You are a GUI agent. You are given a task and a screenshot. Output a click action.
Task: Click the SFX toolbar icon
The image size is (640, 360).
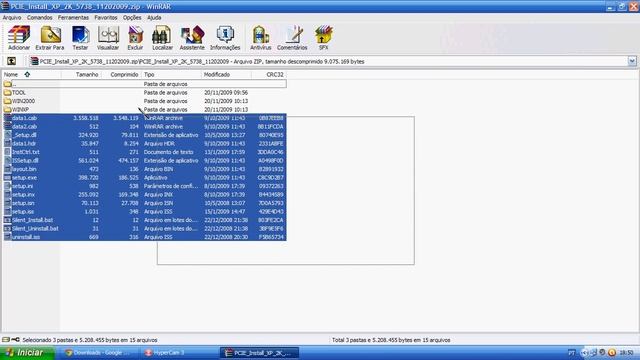click(x=324, y=38)
